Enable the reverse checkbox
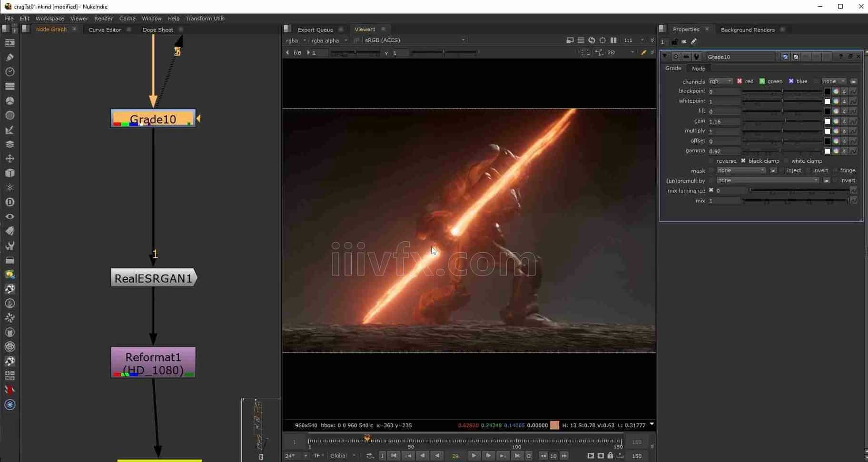The image size is (868, 462). [711, 161]
